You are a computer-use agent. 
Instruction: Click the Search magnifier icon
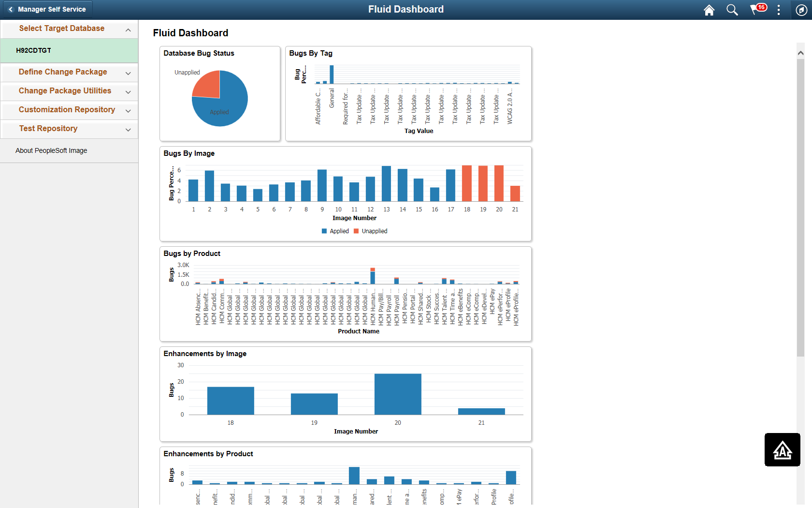732,10
